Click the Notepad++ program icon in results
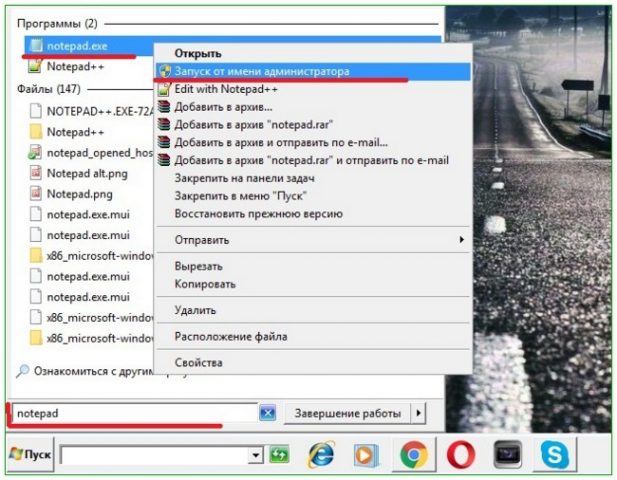The width and height of the screenshot is (617, 480). tap(35, 66)
